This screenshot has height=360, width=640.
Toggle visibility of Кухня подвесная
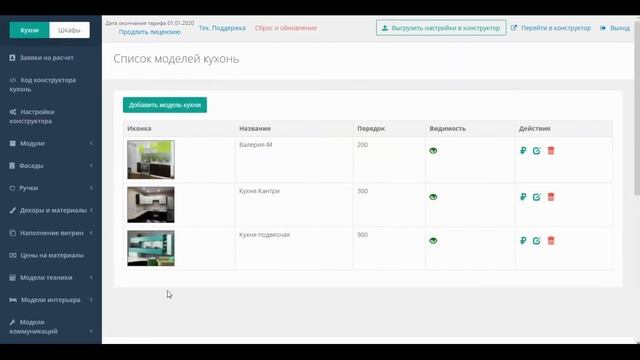(433, 240)
